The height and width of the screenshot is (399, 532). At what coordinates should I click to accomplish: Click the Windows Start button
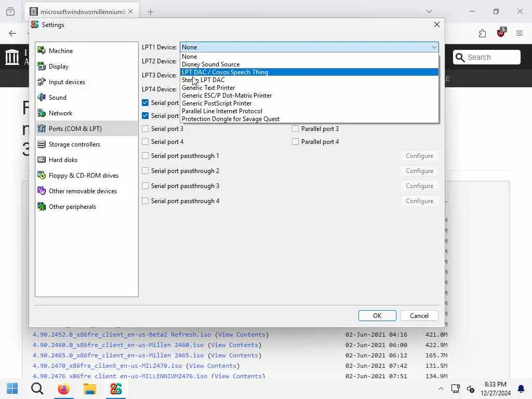[x=12, y=389]
